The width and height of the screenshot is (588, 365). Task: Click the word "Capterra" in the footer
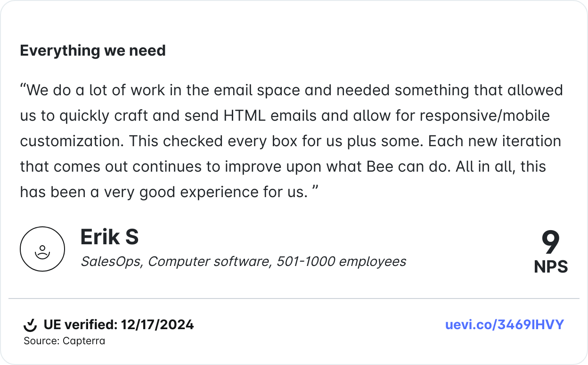83,341
